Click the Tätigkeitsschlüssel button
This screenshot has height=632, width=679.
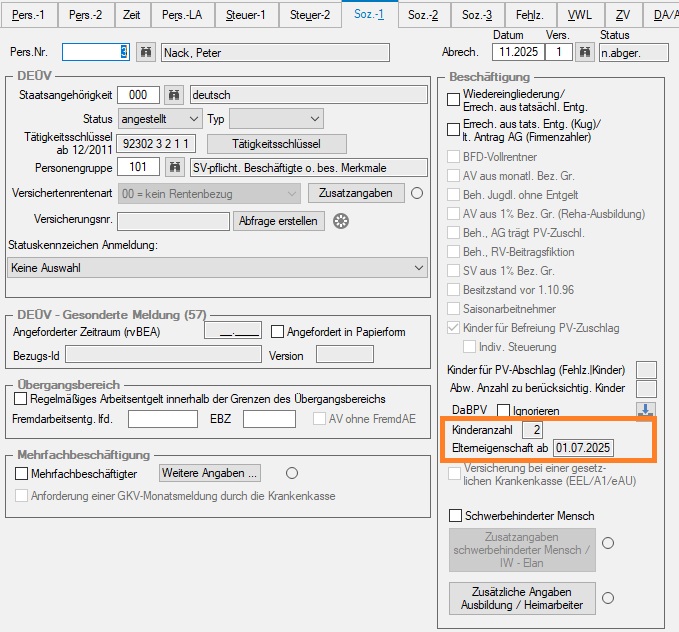[x=277, y=144]
